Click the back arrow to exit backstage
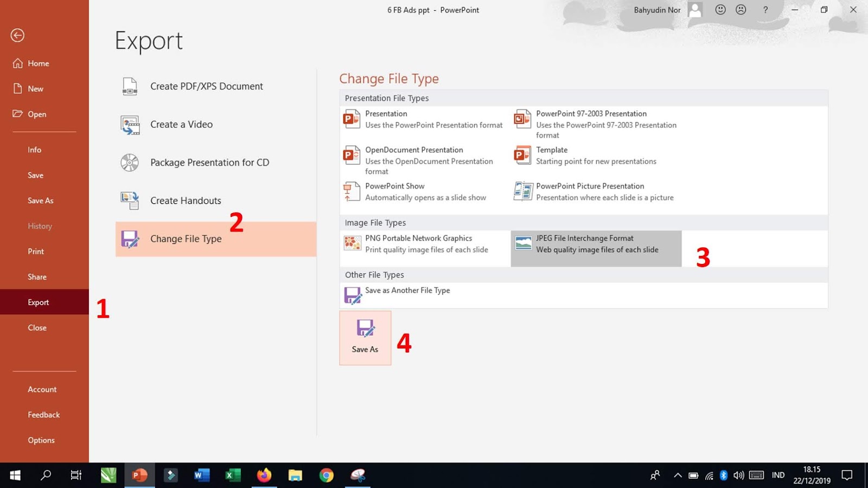This screenshot has height=488, width=868. coord(17,35)
